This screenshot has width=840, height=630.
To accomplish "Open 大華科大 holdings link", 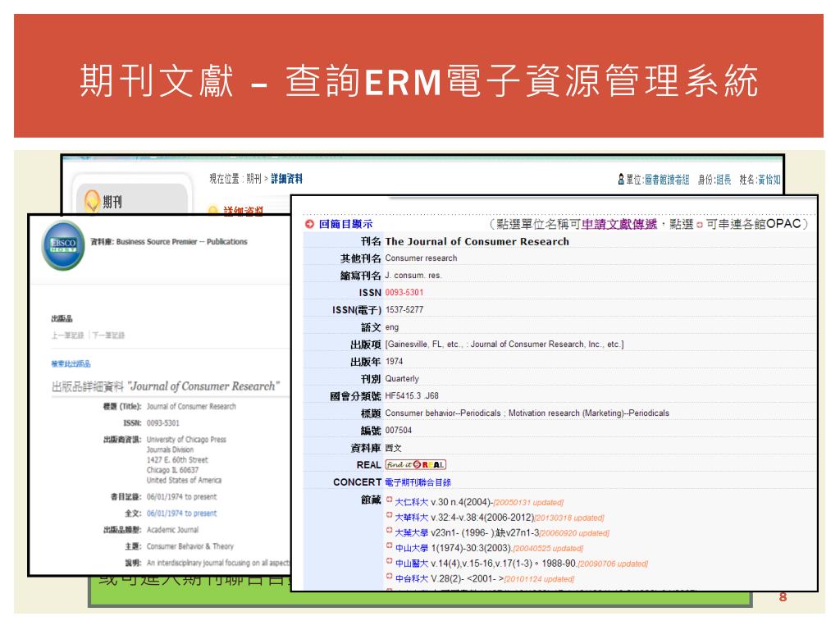I will [x=412, y=518].
